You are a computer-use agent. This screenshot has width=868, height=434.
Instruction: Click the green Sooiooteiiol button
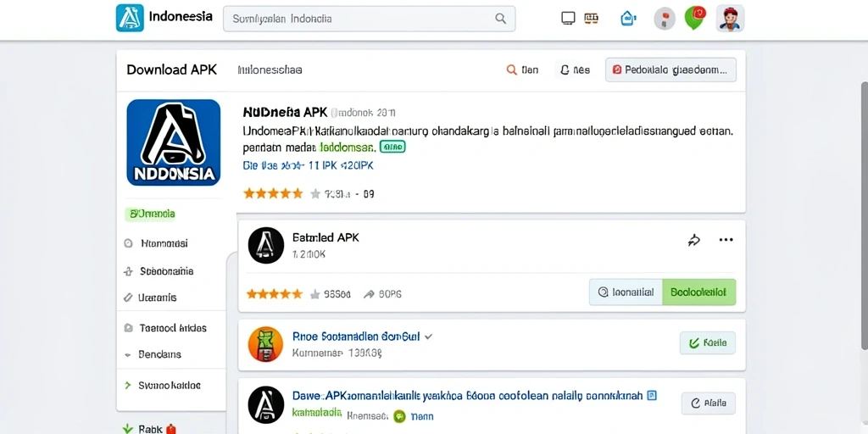pyautogui.click(x=699, y=292)
